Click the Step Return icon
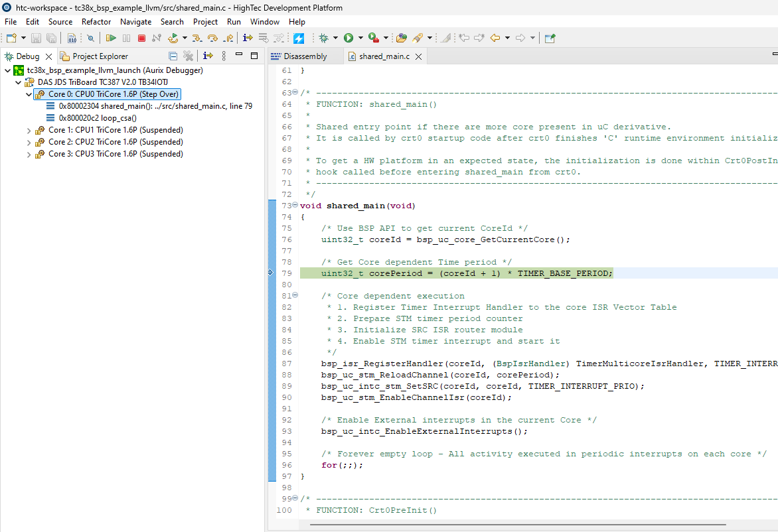This screenshot has width=778, height=532. pos(228,38)
